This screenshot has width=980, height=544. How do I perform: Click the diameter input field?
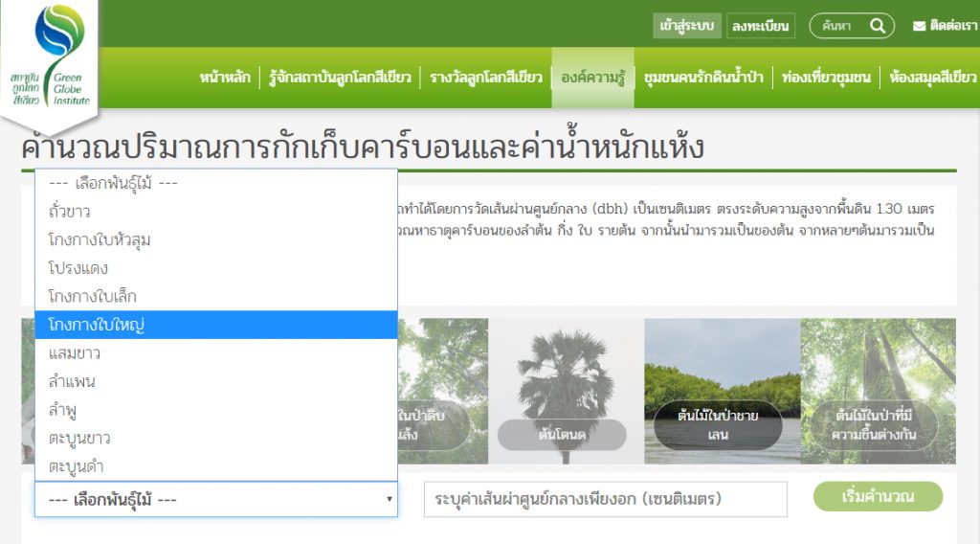(x=605, y=499)
